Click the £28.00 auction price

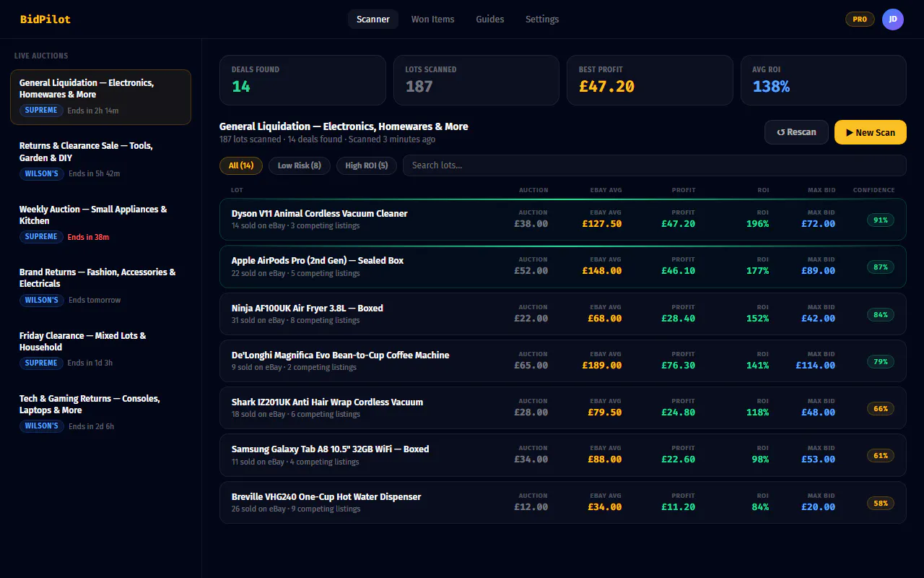tap(531, 413)
